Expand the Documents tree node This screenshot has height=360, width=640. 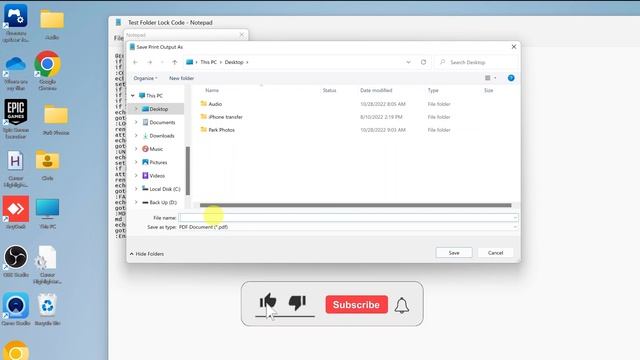coord(136,122)
